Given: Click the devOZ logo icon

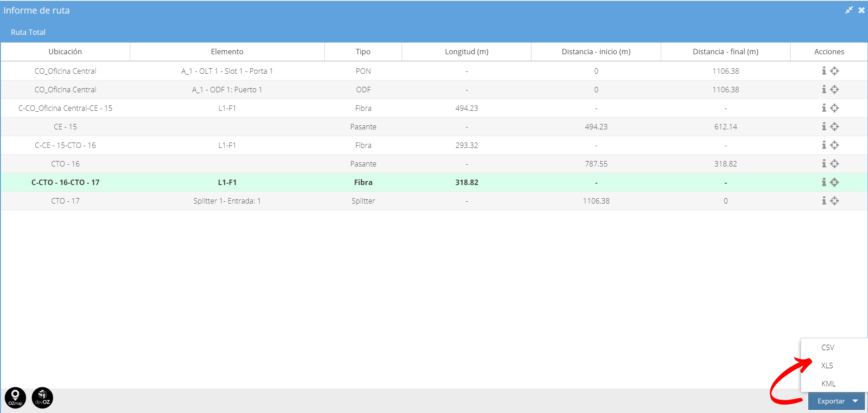Looking at the screenshot, I should coord(43,398).
